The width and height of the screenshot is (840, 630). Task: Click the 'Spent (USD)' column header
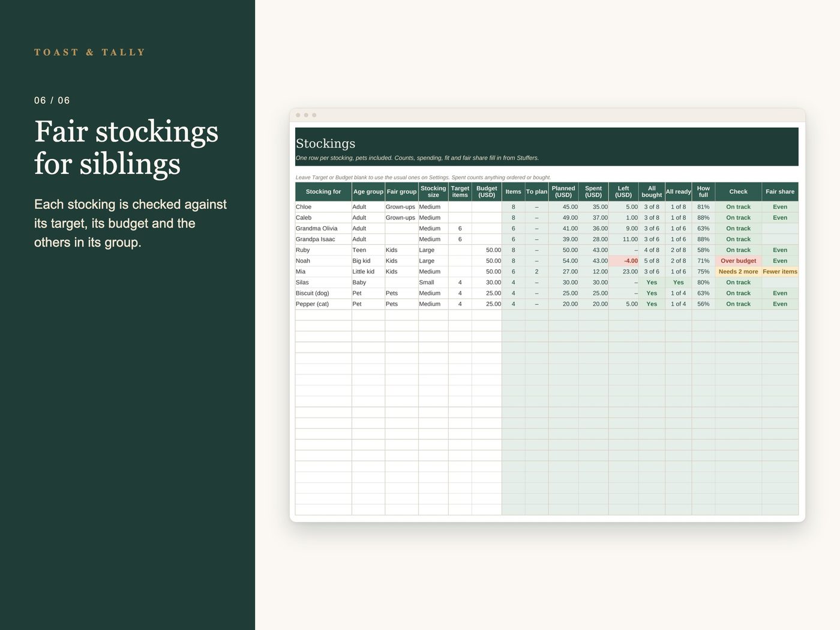pyautogui.click(x=593, y=192)
